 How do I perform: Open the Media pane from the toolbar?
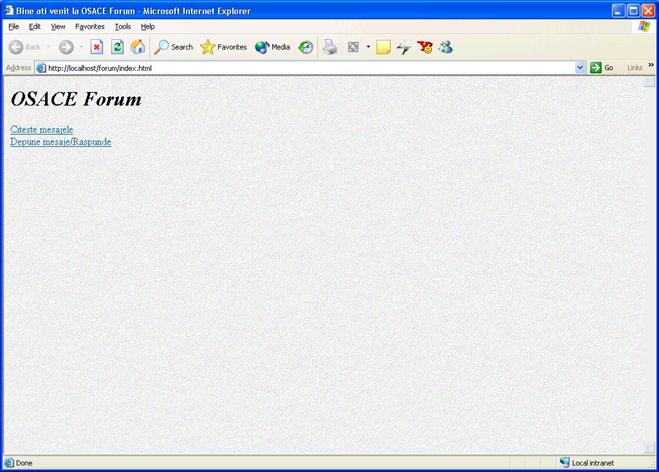coord(272,47)
